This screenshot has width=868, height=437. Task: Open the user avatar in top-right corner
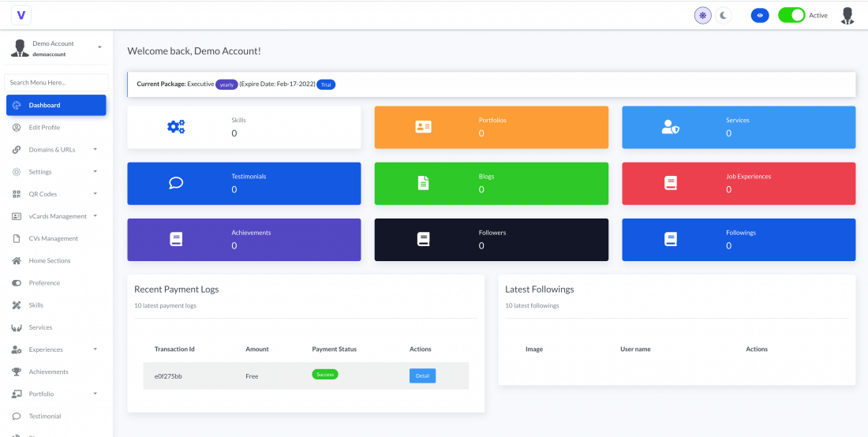(x=847, y=15)
